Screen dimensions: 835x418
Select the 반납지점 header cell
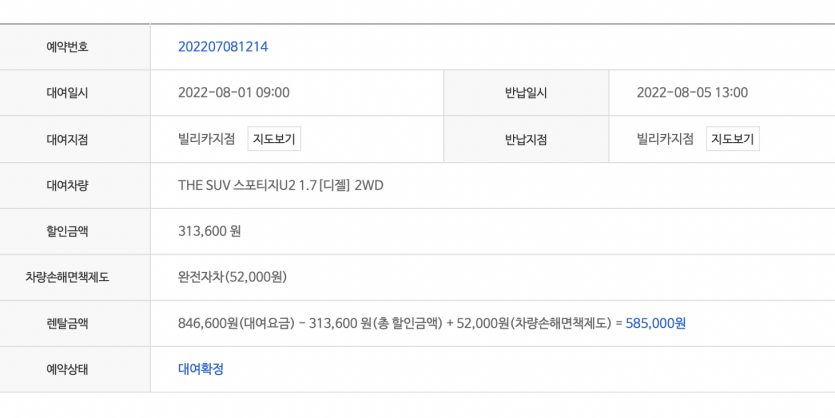pos(526,139)
